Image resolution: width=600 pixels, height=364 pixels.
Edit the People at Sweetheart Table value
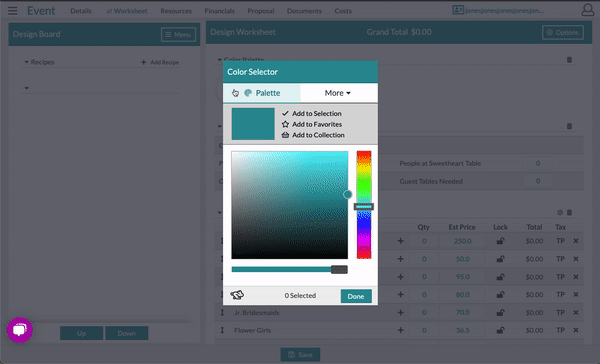(x=538, y=163)
